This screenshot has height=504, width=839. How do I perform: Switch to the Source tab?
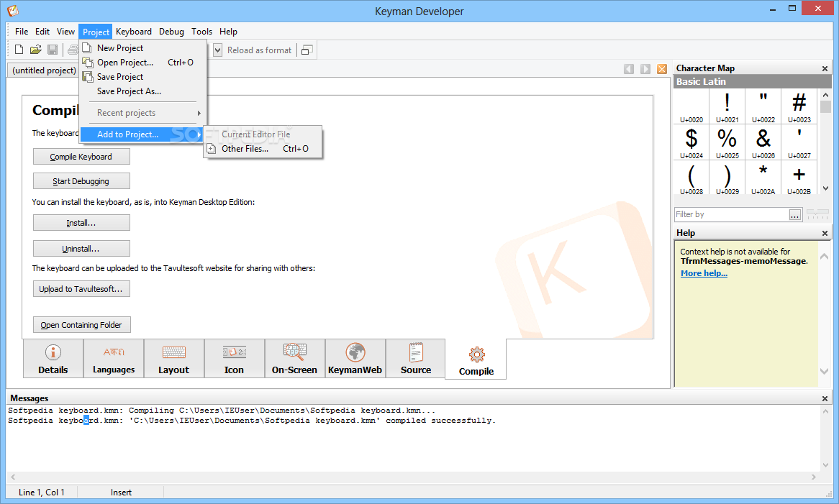tap(416, 359)
